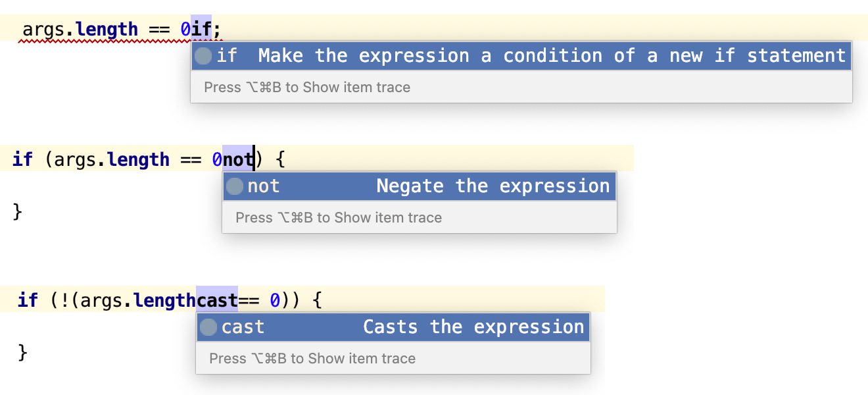Click the item trace hint under the if suggestion
Screen dimensions: 868x395
coord(307,88)
